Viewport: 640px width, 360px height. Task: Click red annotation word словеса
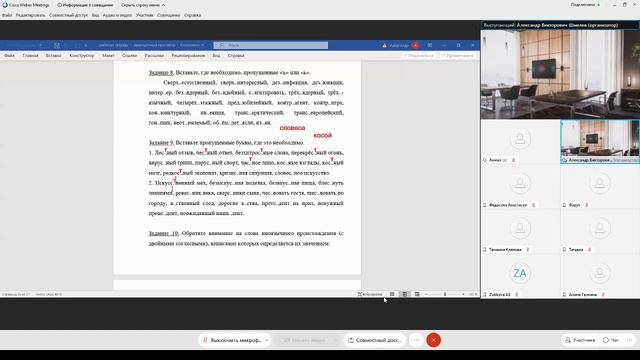pyautogui.click(x=292, y=128)
